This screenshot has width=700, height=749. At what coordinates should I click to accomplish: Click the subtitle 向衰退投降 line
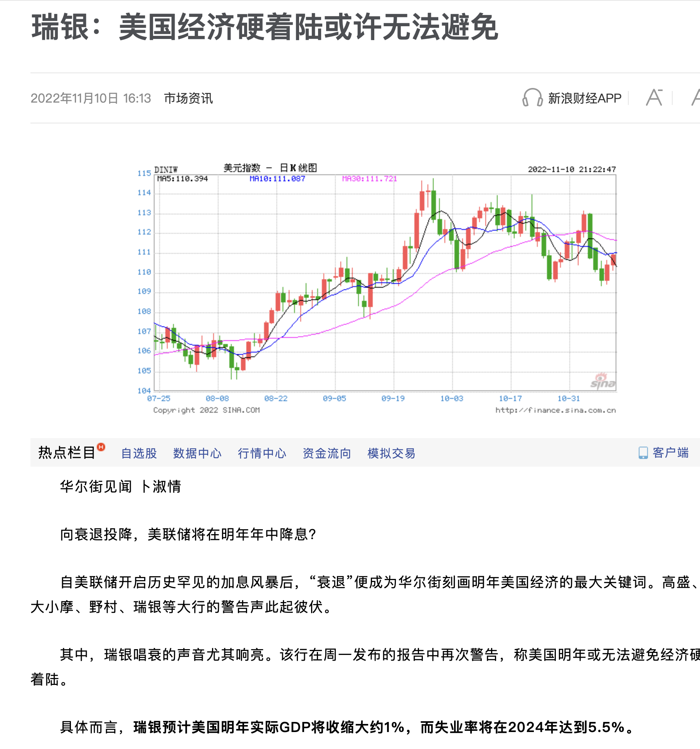188,534
